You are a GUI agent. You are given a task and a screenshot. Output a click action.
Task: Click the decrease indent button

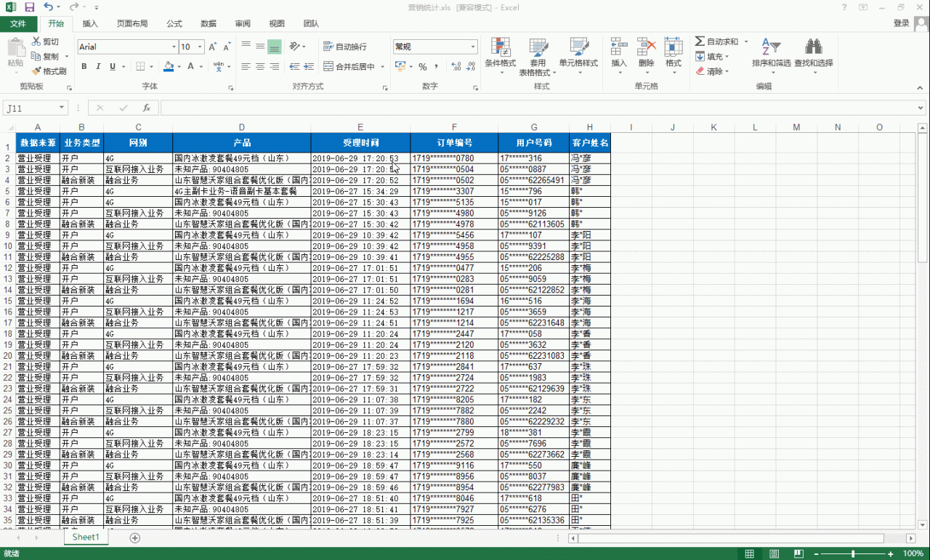294,67
